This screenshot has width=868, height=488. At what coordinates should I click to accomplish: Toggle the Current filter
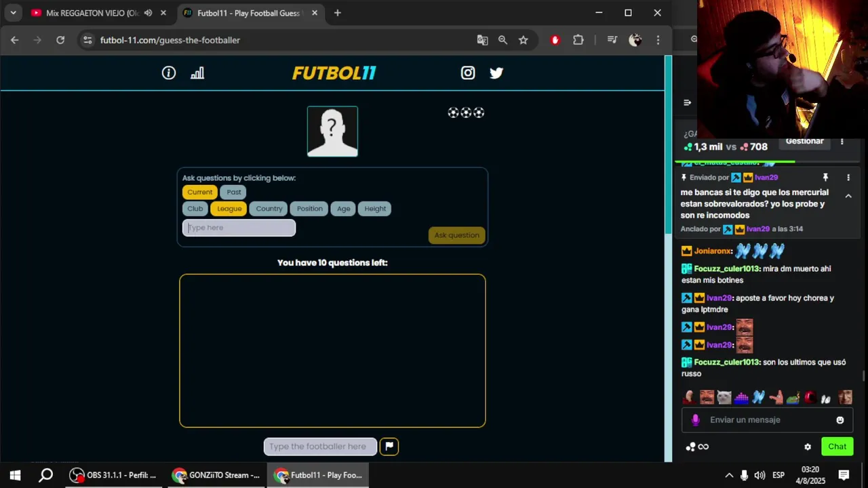(200, 192)
